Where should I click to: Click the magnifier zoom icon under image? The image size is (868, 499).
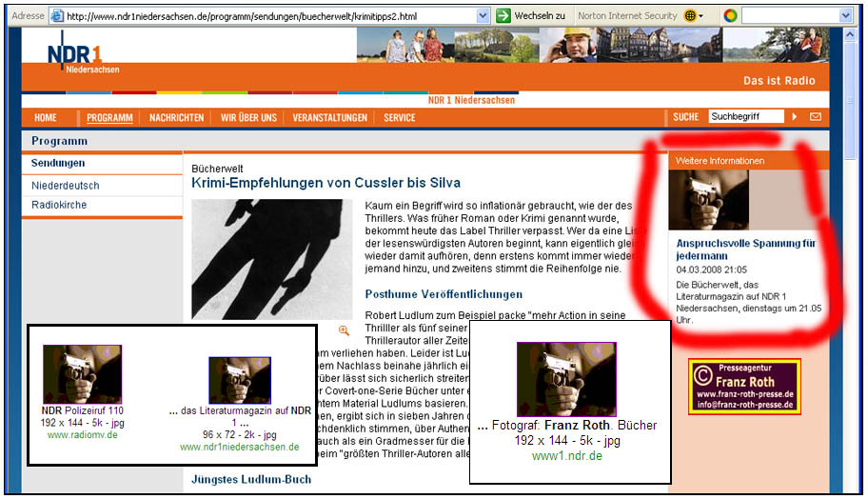pos(344,330)
